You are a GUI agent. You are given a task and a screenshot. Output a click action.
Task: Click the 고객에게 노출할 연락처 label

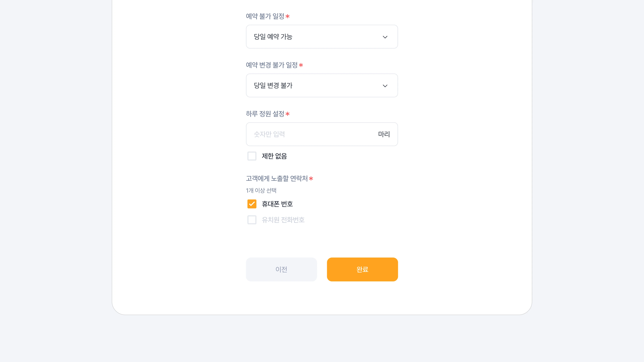[x=277, y=178]
